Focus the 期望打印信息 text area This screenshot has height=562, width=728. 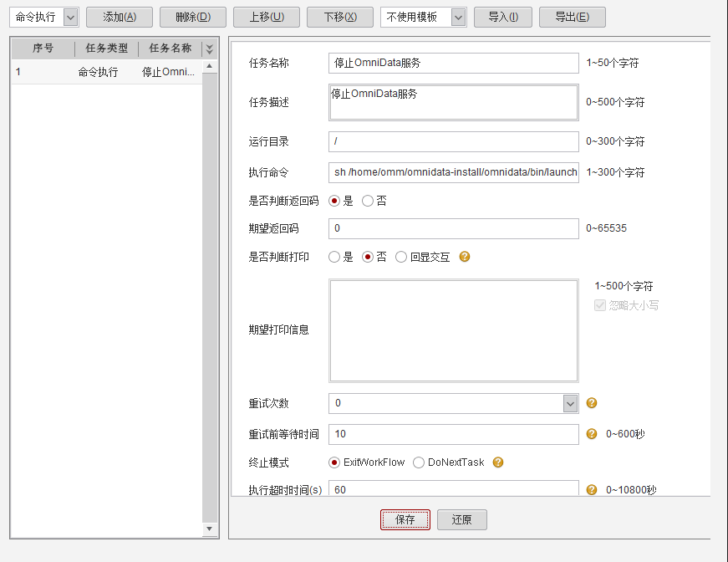coord(454,330)
